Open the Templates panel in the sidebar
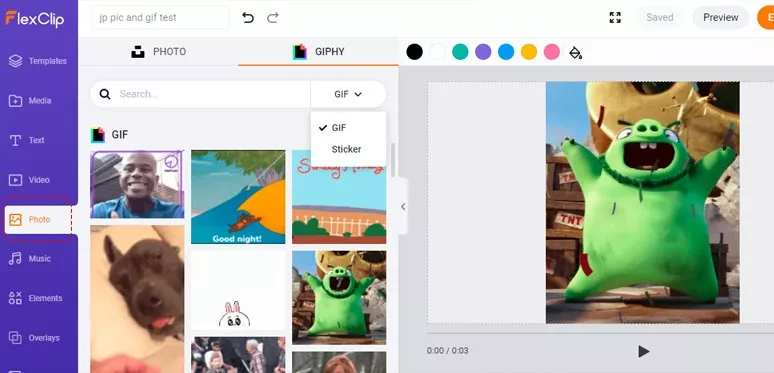 coord(38,61)
